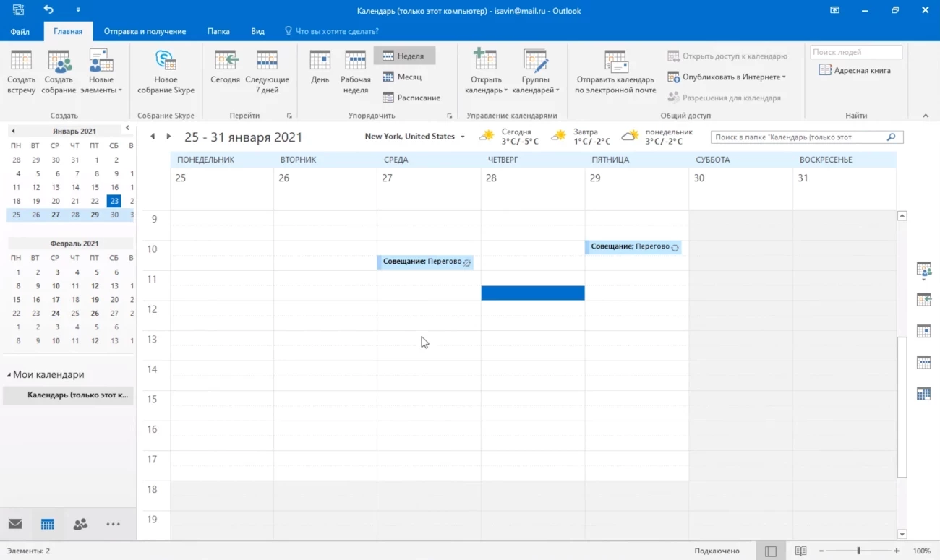
Task: Open the Отправка и получение tab
Action: coord(145,31)
